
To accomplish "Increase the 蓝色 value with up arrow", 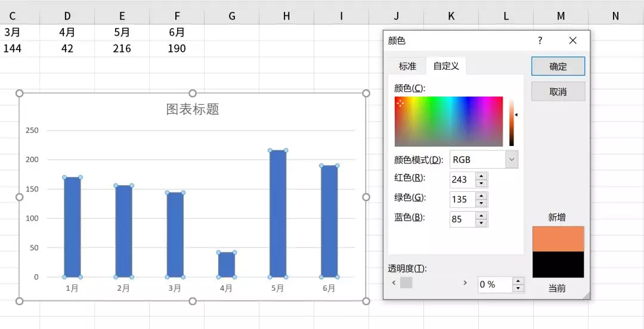I will point(481,216).
